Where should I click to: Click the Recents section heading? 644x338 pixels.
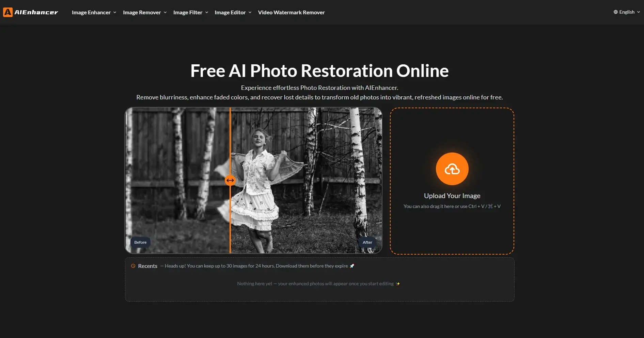(x=148, y=266)
